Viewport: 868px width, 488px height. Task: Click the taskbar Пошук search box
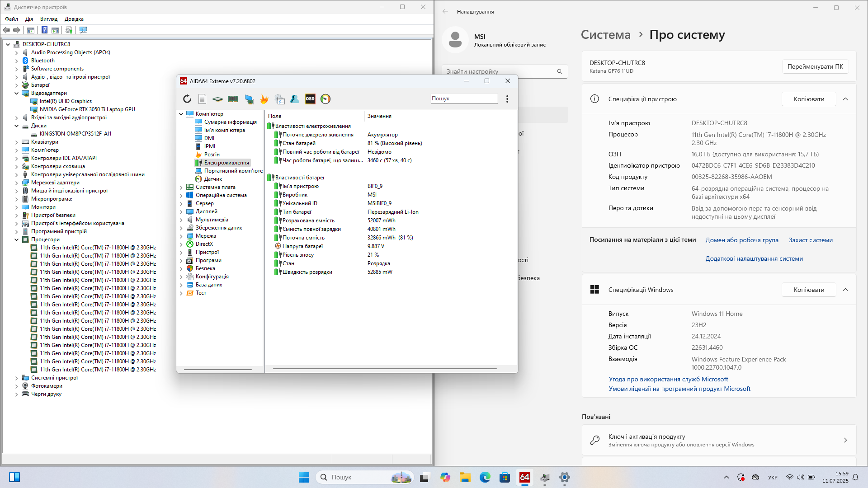(x=365, y=477)
